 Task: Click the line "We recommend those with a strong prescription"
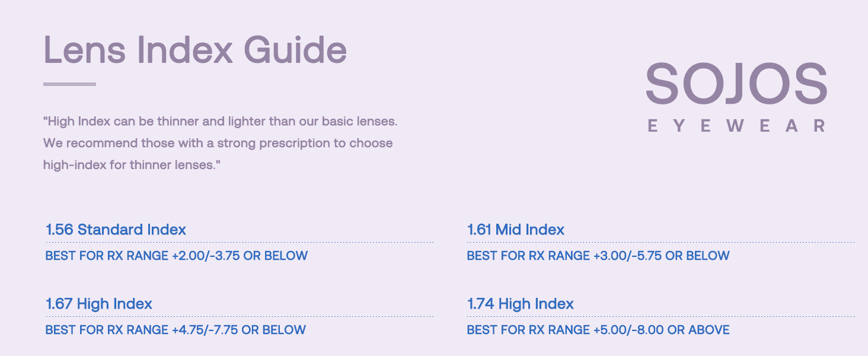[218, 143]
